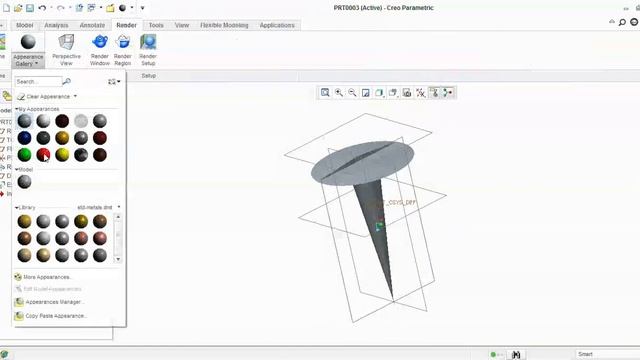Click the Repaint icon in graphics toolbar
This screenshot has width=640, height=360.
366,93
